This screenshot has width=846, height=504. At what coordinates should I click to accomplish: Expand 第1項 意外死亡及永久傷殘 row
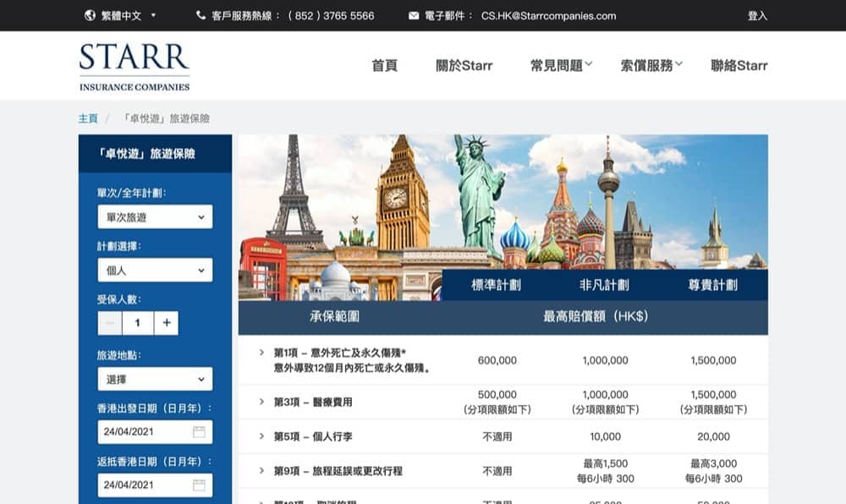point(262,352)
